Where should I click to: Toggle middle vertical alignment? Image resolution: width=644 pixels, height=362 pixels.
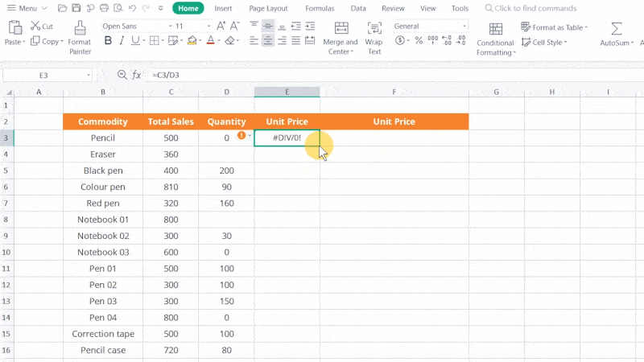268,27
